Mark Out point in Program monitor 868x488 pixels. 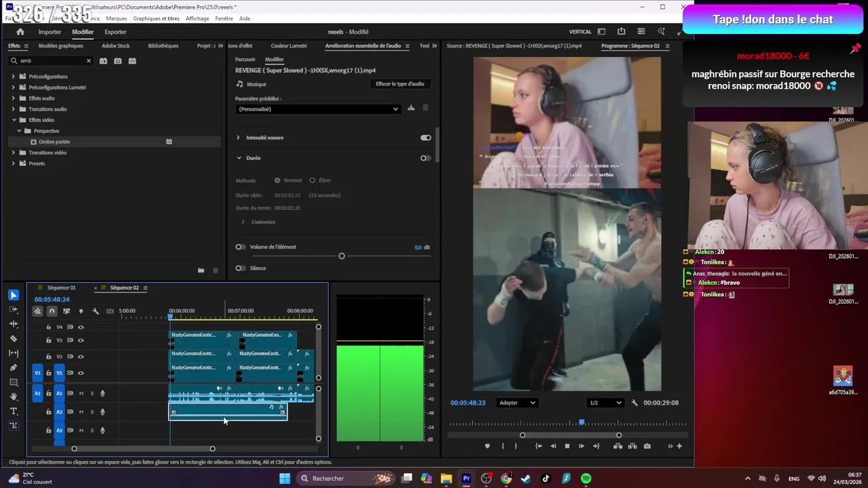coord(515,446)
